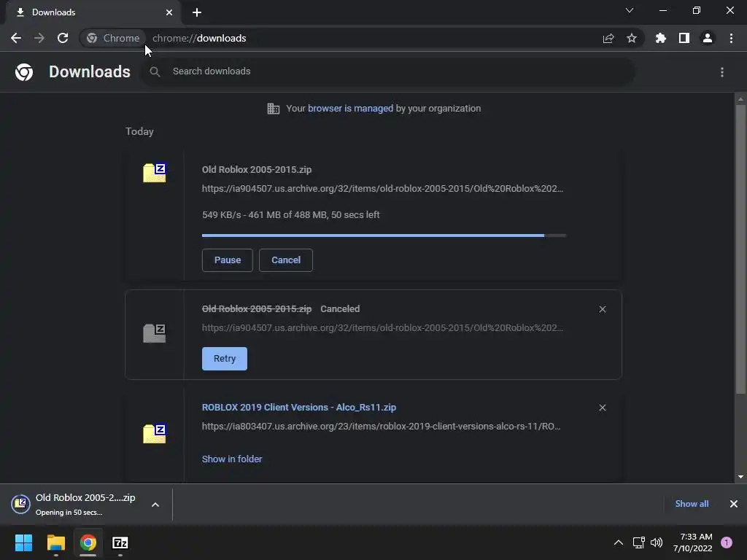The width and height of the screenshot is (747, 560).
Task: Go back using the browser back arrow
Action: 16,38
